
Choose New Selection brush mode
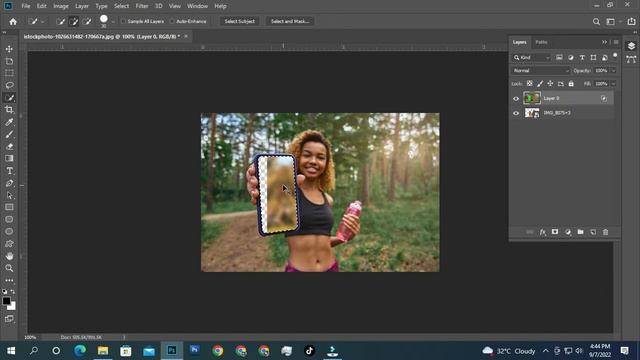[60, 21]
